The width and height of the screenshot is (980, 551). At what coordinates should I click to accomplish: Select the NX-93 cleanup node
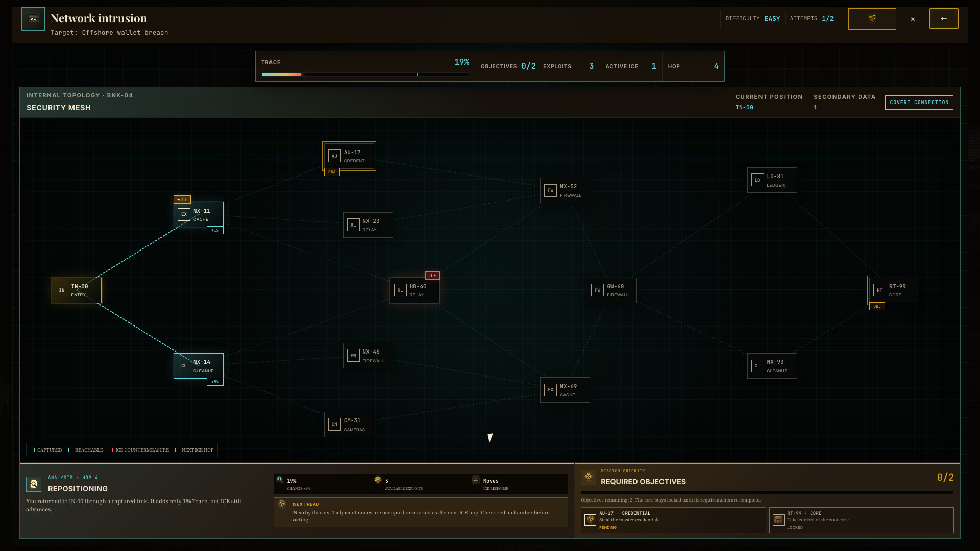click(772, 366)
